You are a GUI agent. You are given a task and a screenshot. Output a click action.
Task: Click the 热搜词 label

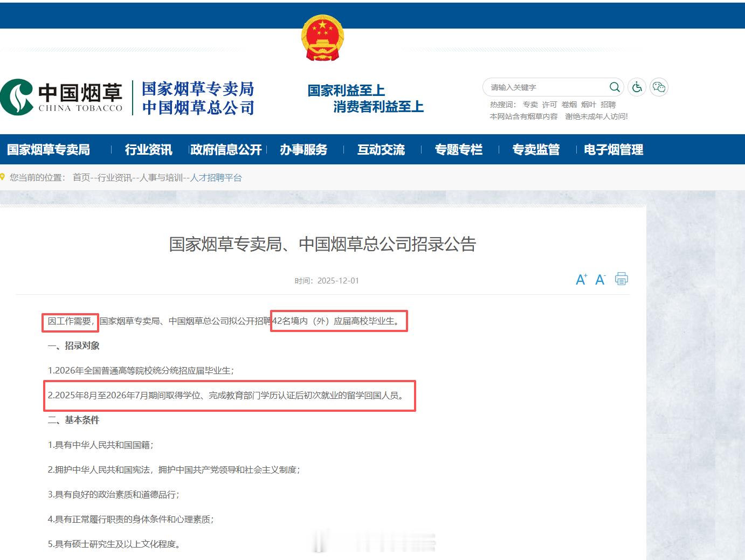tap(503, 105)
